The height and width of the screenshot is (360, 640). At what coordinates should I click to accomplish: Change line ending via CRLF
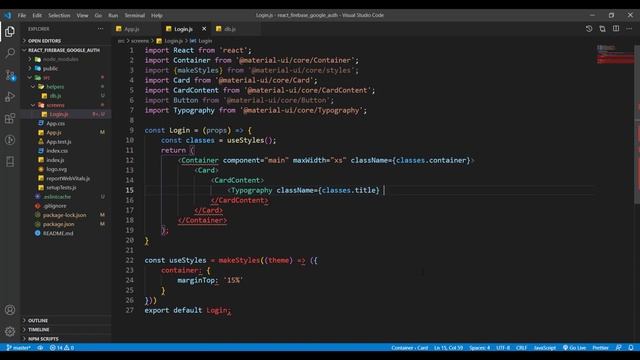click(x=521, y=348)
